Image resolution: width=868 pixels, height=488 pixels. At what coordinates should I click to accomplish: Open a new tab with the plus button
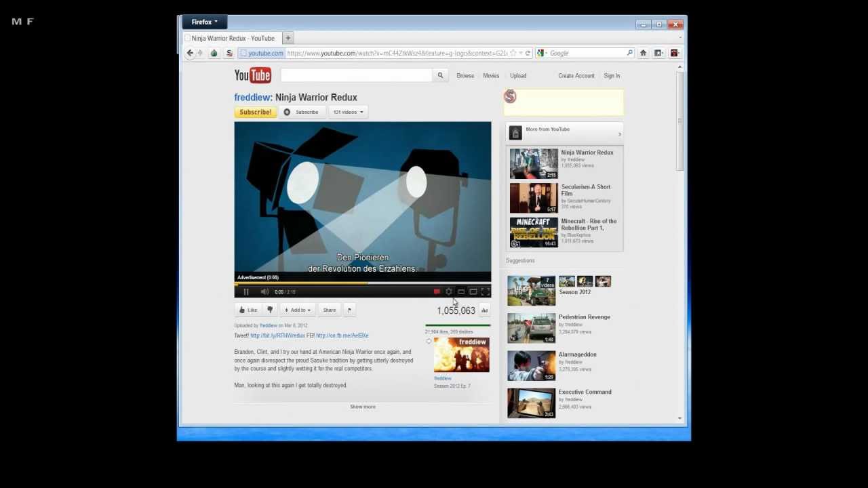pos(288,38)
